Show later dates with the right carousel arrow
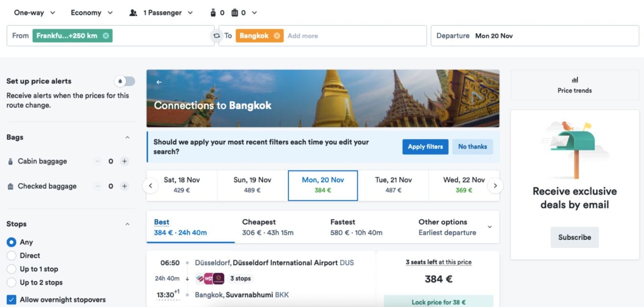Image resolution: width=644 pixels, height=307 pixels. pos(495,185)
